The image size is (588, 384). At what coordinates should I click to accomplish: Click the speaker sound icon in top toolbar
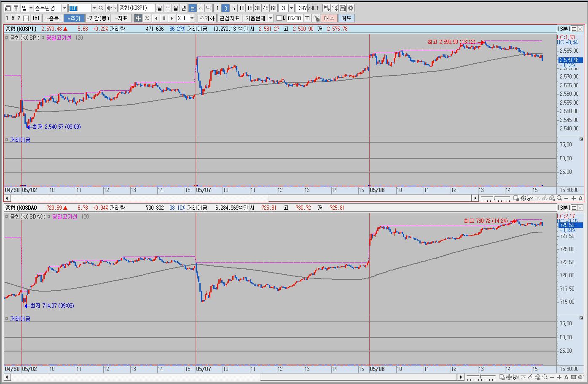(109, 8)
